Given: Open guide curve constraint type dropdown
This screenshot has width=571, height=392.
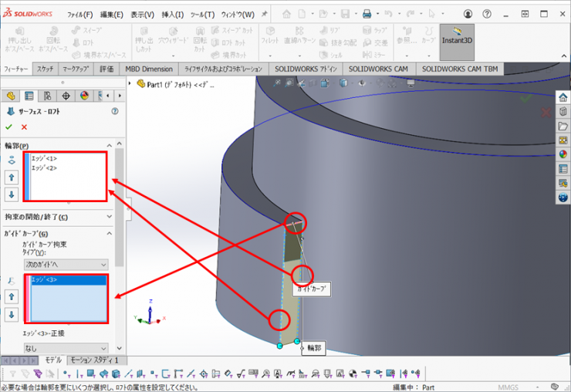Looking at the screenshot, I should pos(66,264).
